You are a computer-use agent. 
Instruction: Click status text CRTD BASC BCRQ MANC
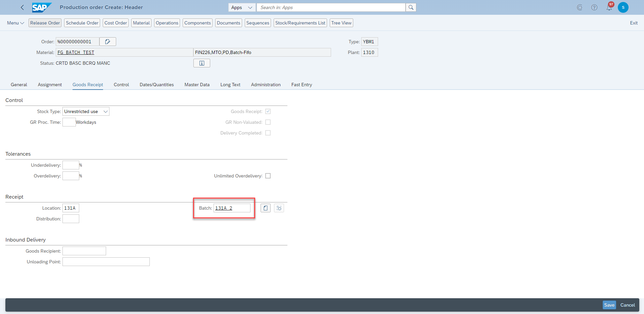point(83,63)
